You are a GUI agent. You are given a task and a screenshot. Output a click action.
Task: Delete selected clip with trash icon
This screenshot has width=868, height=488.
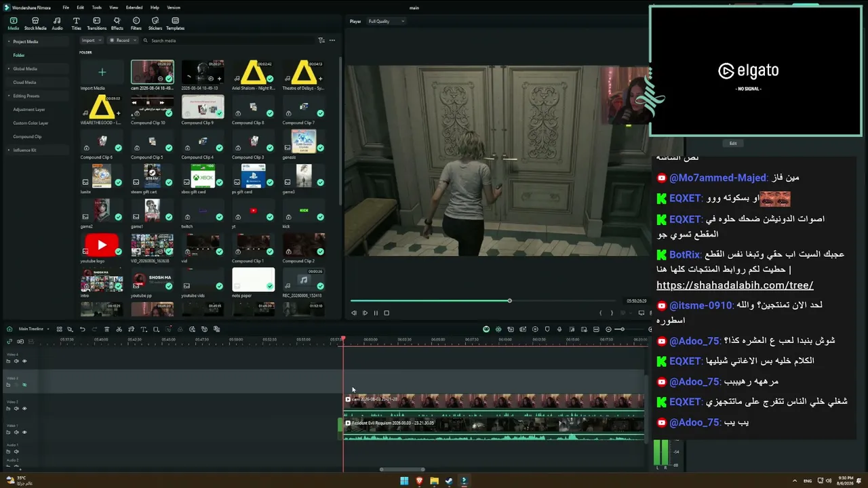pos(106,329)
